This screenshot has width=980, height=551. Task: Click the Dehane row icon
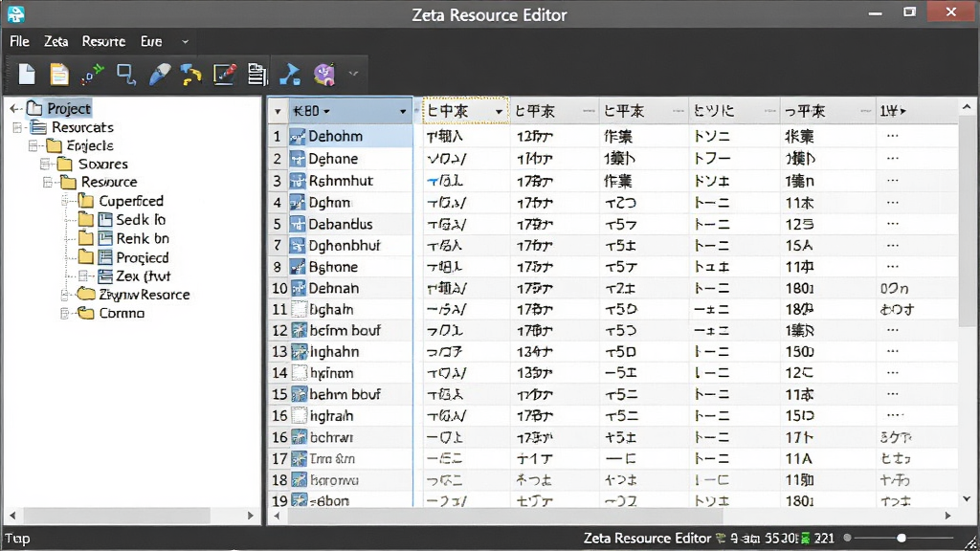[x=298, y=159]
